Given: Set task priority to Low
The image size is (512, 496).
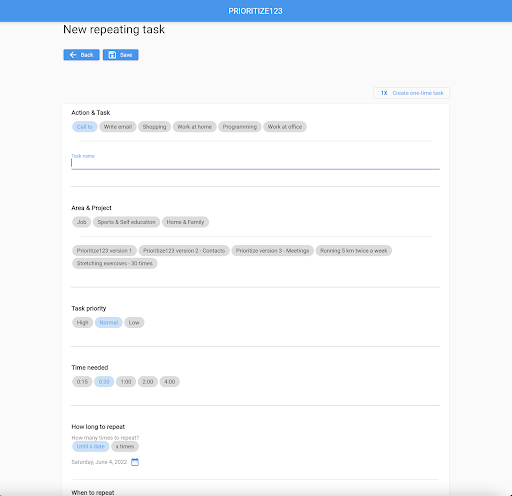Looking at the screenshot, I should pos(134,322).
